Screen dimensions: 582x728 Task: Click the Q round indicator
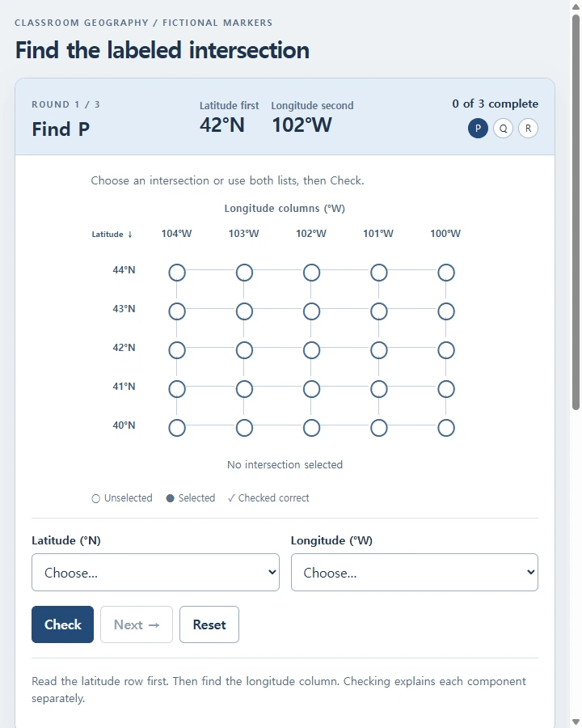[503, 128]
